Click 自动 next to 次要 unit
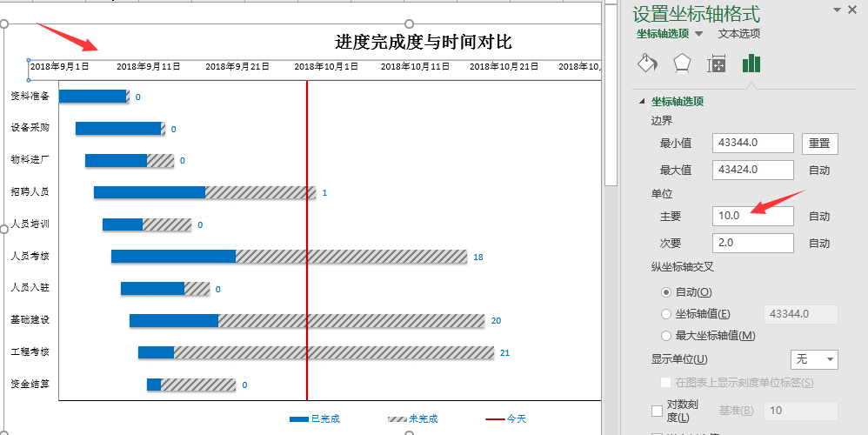Viewport: 868px width, 435px height. pos(819,243)
